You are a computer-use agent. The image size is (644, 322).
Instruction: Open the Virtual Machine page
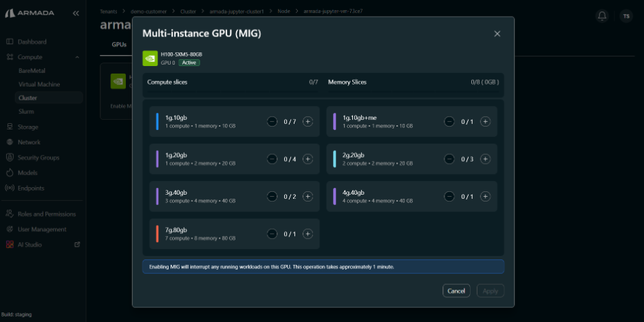point(39,84)
